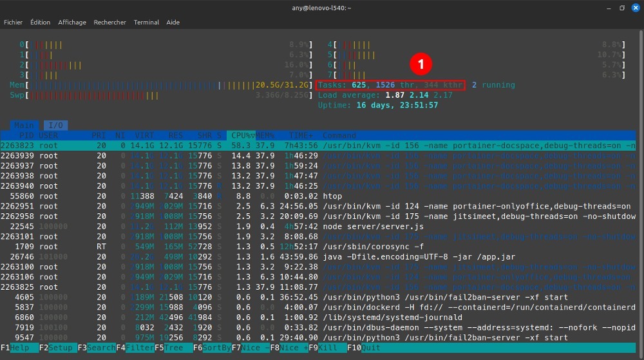Screen dimensions: 644x360
Task: Click F4 Filter in footer
Action: [135, 348]
